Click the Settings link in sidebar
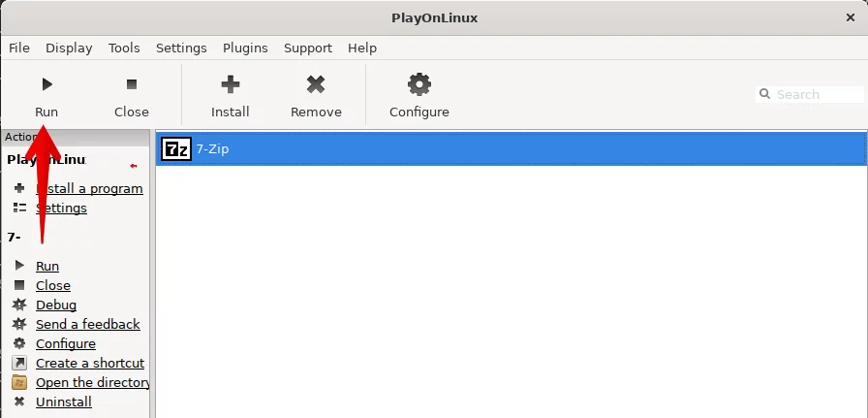 tap(61, 208)
